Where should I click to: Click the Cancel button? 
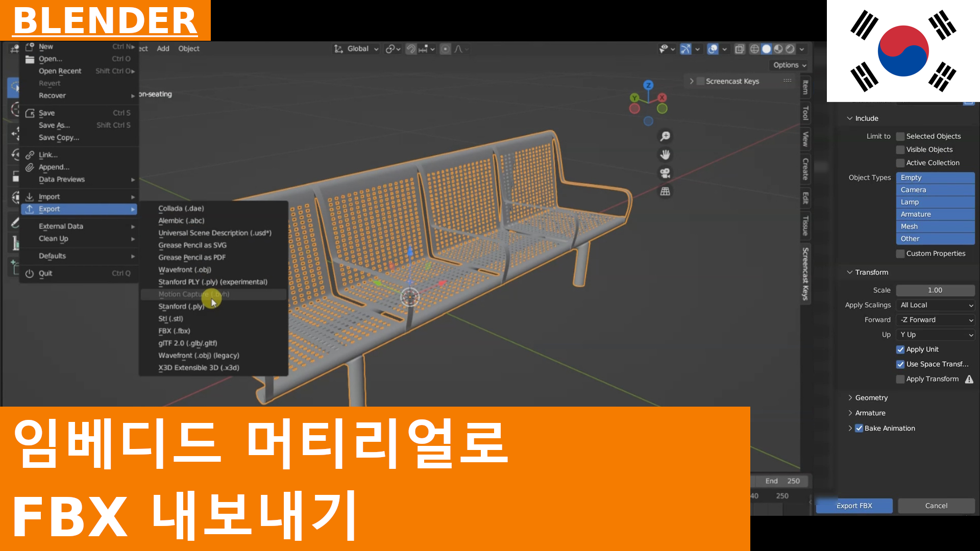[936, 506]
